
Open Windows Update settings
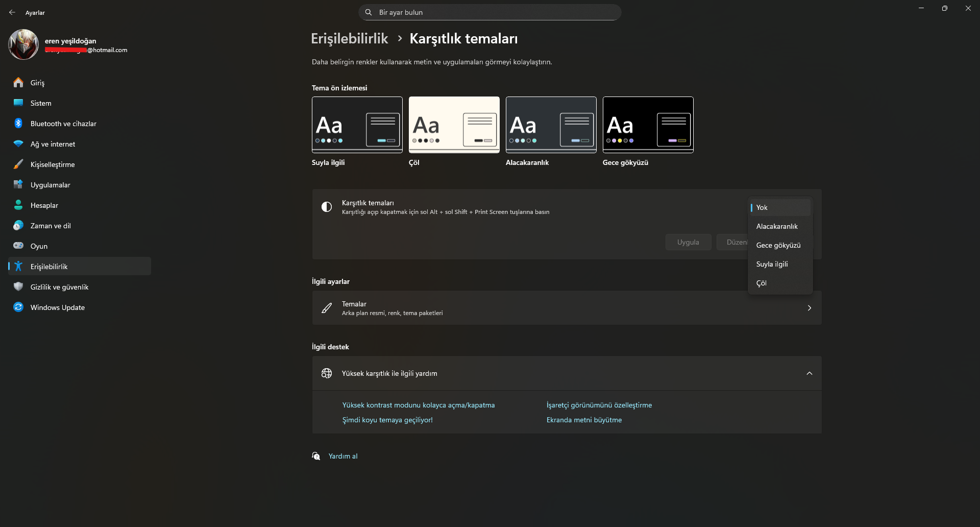80,307
